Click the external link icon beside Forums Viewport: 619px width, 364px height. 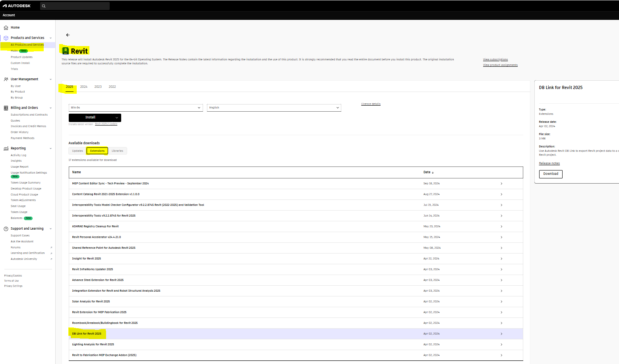click(x=51, y=248)
